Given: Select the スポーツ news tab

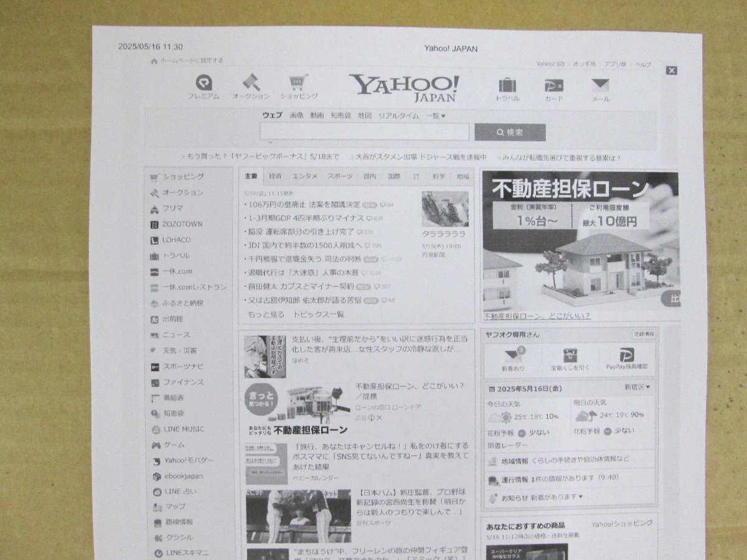Looking at the screenshot, I should click(340, 176).
